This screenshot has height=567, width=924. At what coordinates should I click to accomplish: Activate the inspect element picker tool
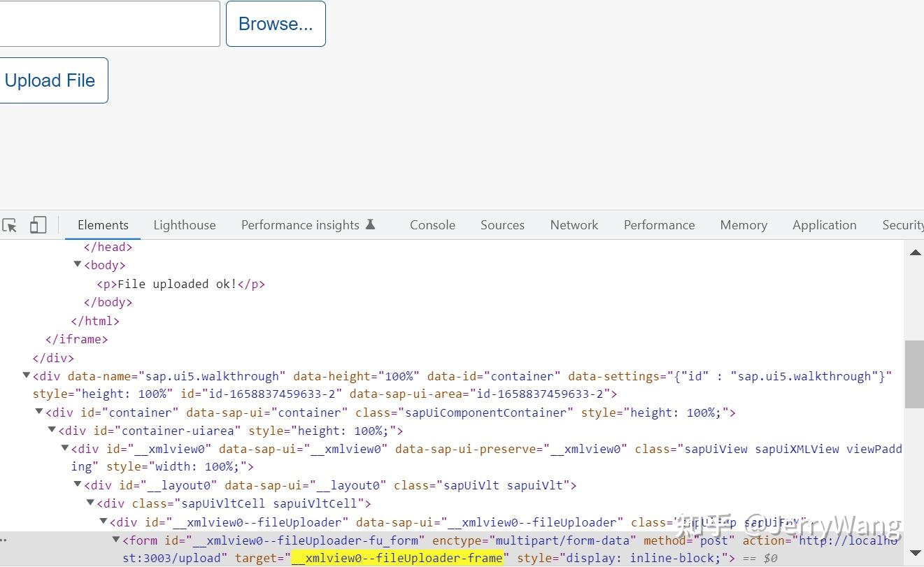point(10,225)
